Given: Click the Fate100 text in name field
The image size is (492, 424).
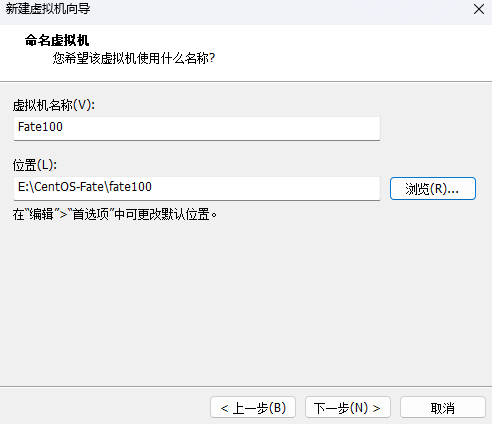Looking at the screenshot, I should (40, 127).
